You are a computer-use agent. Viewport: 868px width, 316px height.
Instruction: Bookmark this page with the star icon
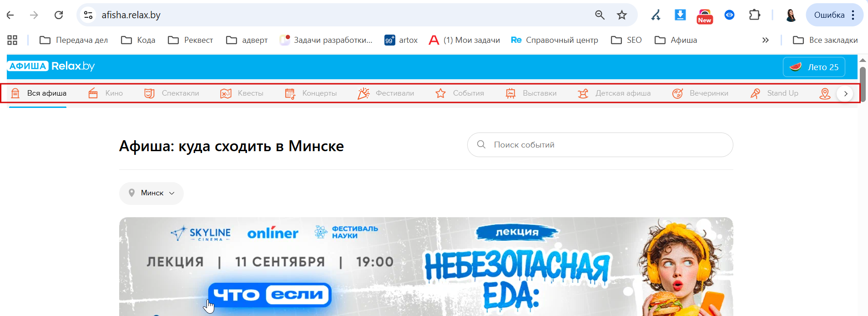(x=622, y=15)
